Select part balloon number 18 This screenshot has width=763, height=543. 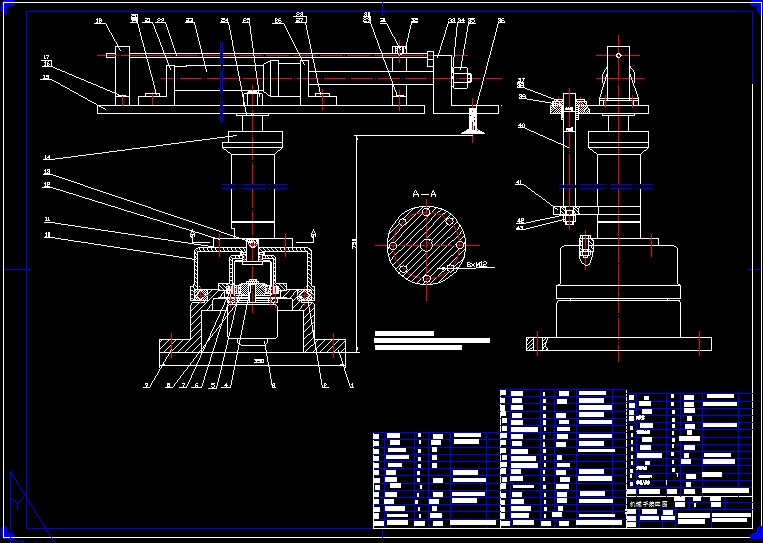coord(98,21)
